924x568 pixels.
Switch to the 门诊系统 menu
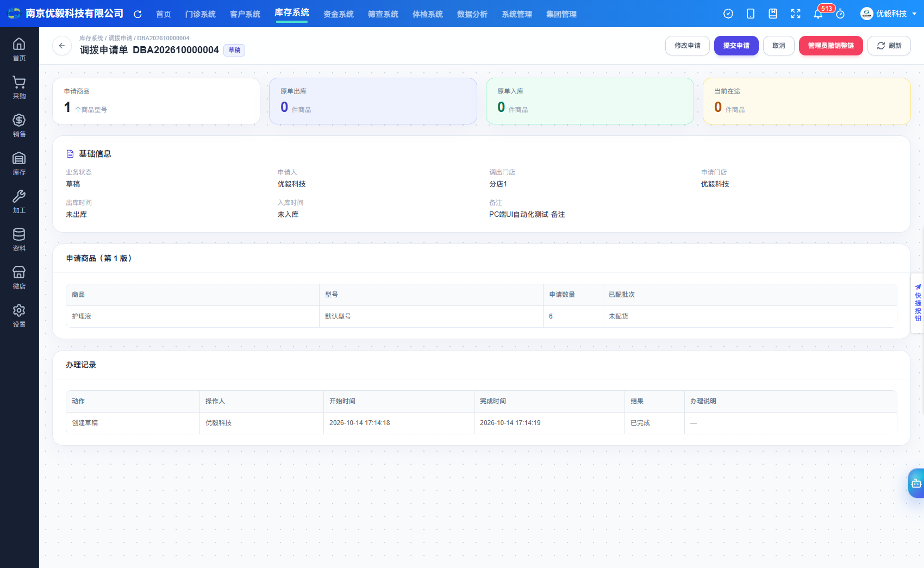click(x=201, y=14)
